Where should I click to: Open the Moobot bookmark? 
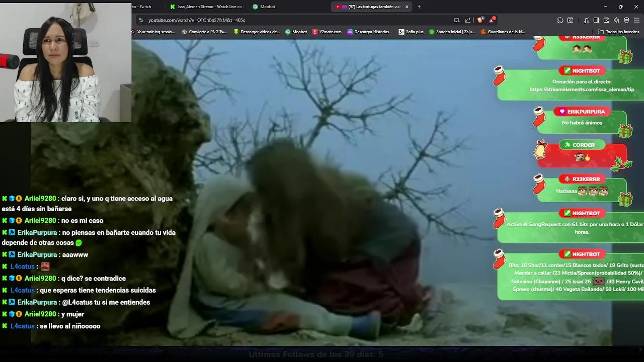296,32
